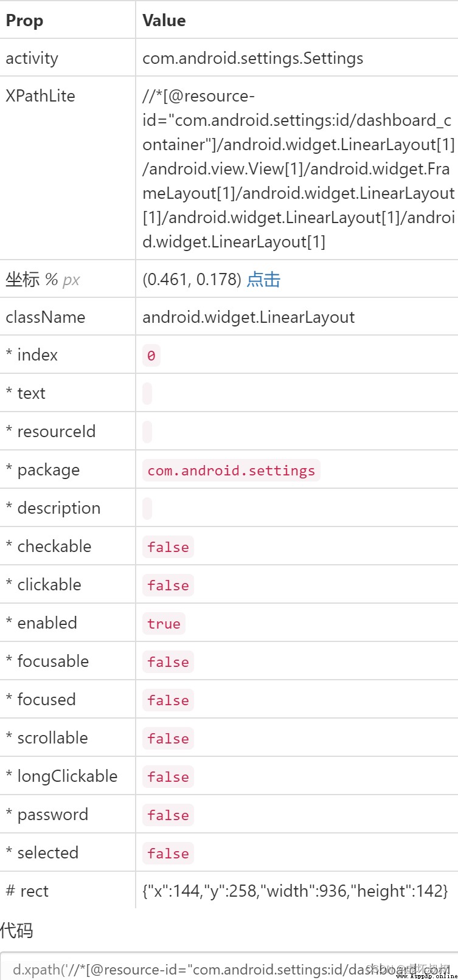
Task: Select the package value com.android.settings
Action: [231, 470]
